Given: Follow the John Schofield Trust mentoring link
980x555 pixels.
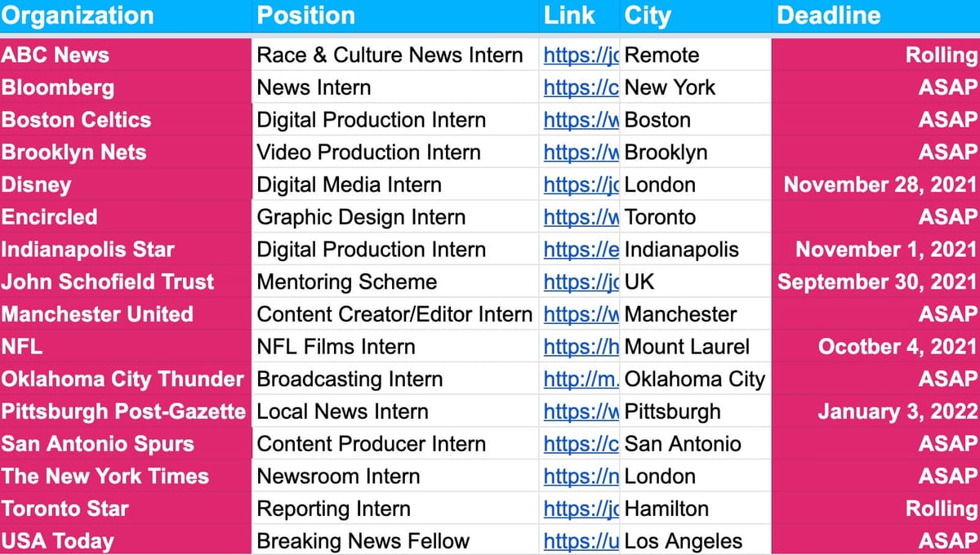Looking at the screenshot, I should [580, 282].
